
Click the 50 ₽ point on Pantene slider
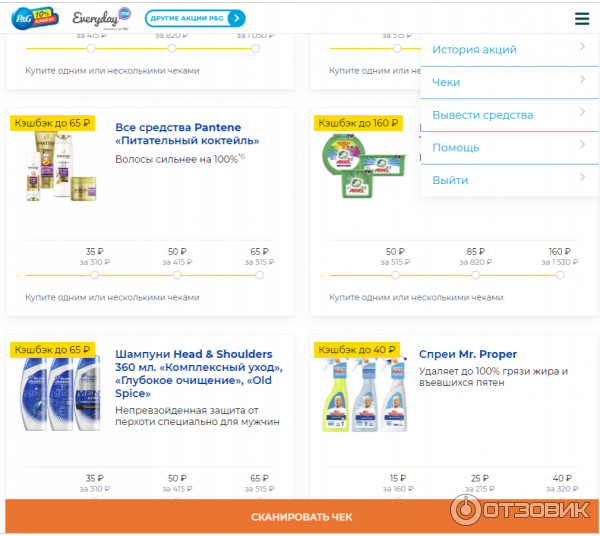coord(178,274)
